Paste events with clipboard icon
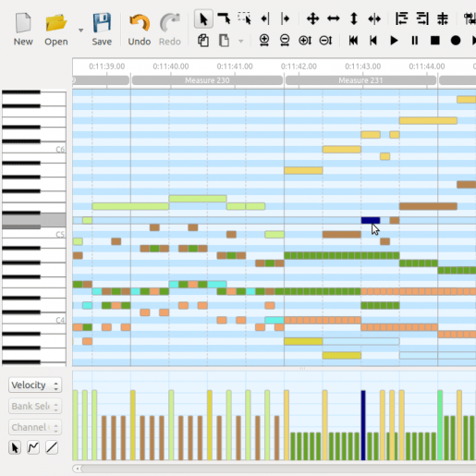This screenshot has width=476, height=476. tap(224, 41)
